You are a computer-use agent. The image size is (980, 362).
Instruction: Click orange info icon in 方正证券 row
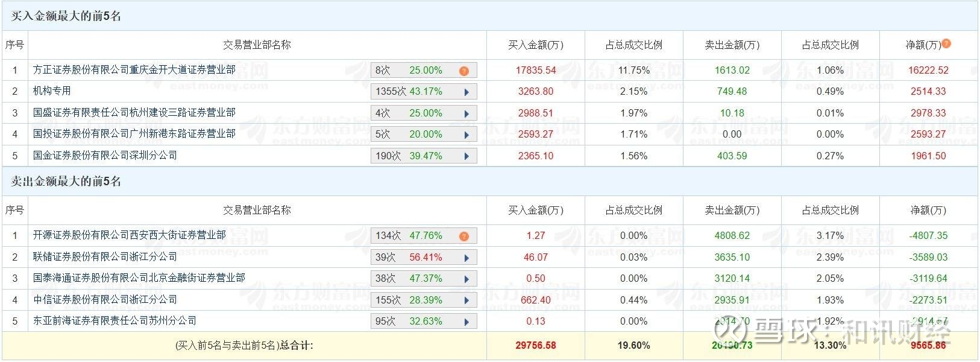463,71
